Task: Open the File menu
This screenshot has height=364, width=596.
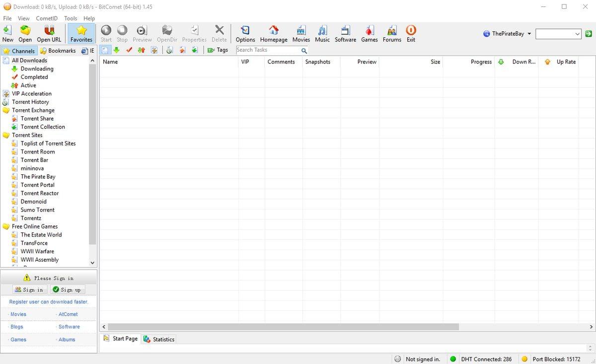Action: coord(7,18)
